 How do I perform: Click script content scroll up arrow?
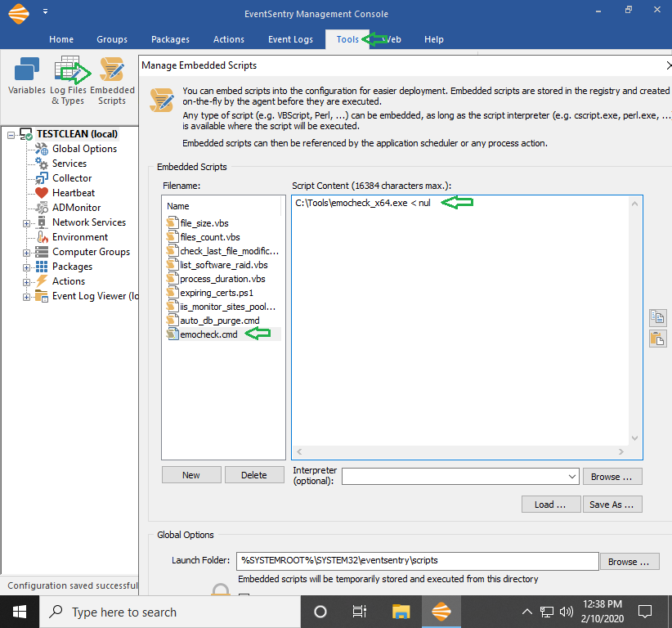click(634, 204)
